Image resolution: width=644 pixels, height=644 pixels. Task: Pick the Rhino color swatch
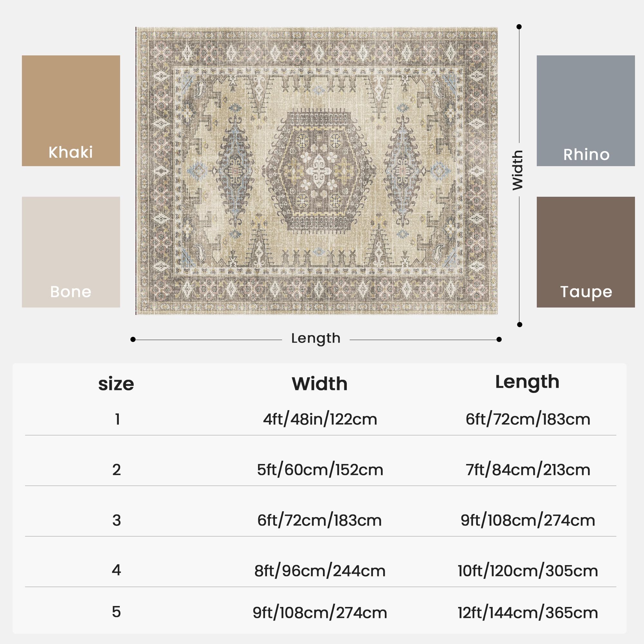click(586, 111)
